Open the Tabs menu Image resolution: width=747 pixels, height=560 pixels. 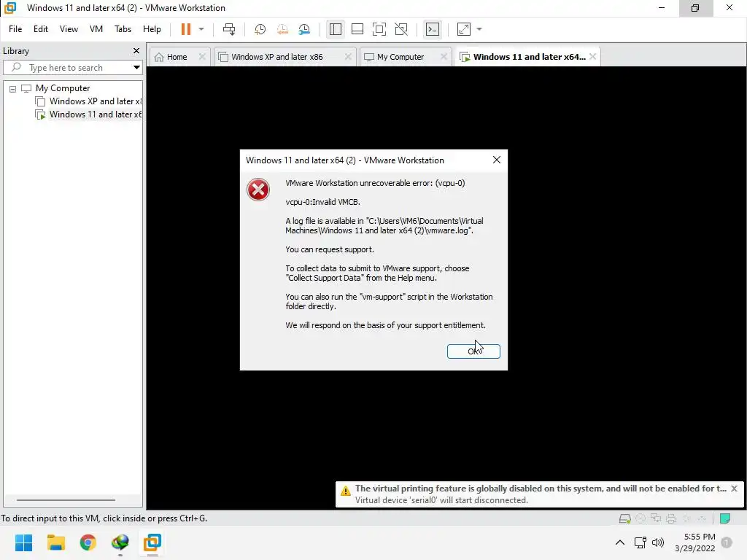[123, 29]
